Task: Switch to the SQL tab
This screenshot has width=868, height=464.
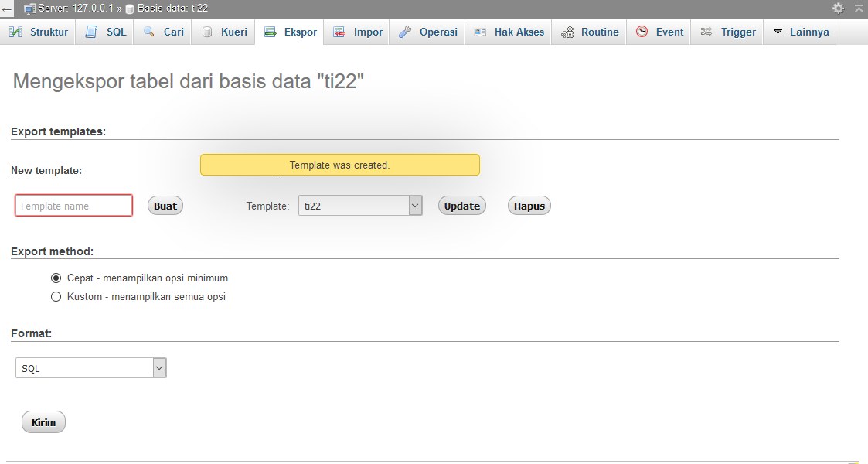Action: (x=104, y=31)
